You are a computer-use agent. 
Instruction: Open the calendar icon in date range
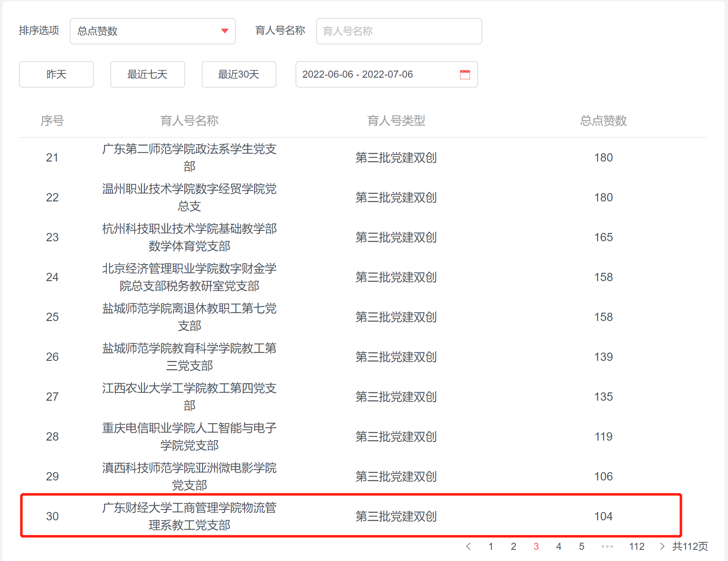(465, 74)
